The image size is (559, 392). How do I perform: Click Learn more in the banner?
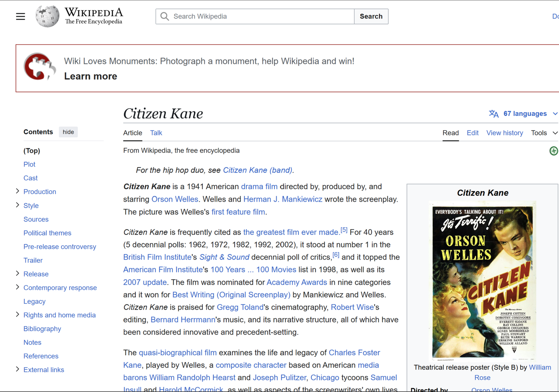90,76
